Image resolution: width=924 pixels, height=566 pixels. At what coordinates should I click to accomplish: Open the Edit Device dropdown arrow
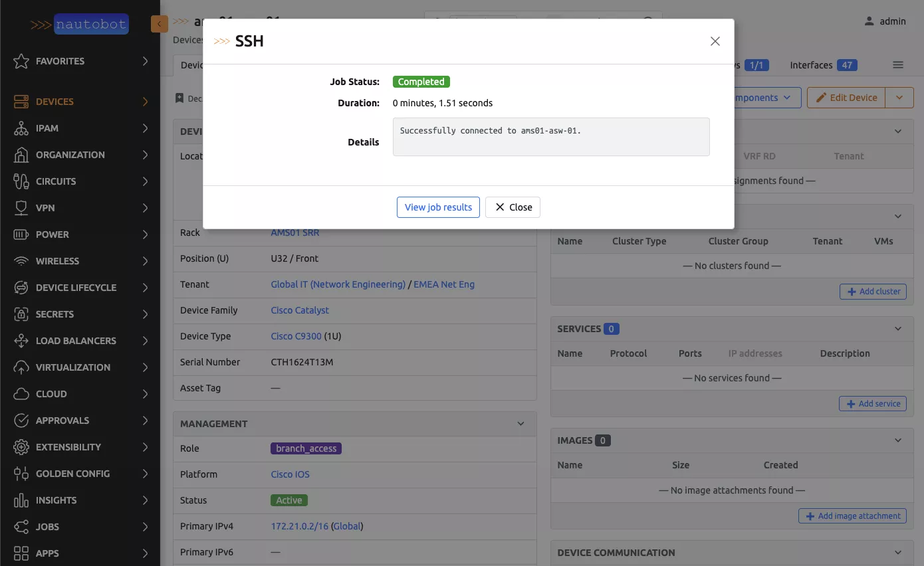pos(899,98)
